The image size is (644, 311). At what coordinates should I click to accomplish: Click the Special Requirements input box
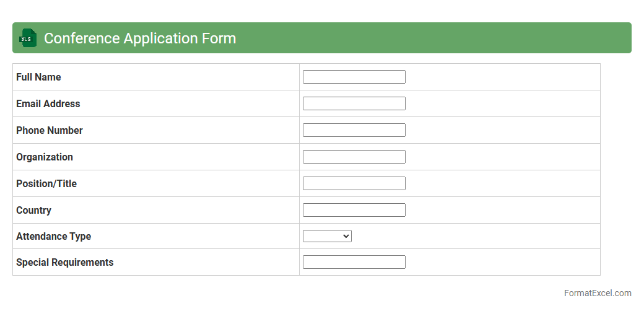tap(354, 262)
